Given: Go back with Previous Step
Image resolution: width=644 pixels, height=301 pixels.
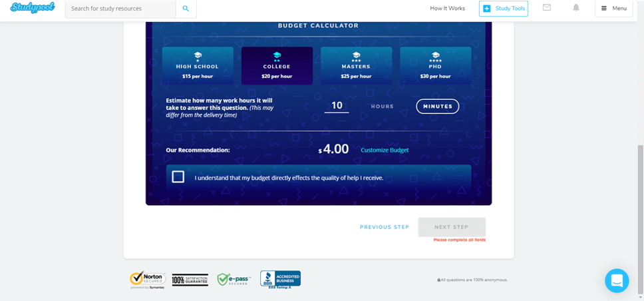Looking at the screenshot, I should pyautogui.click(x=385, y=227).
